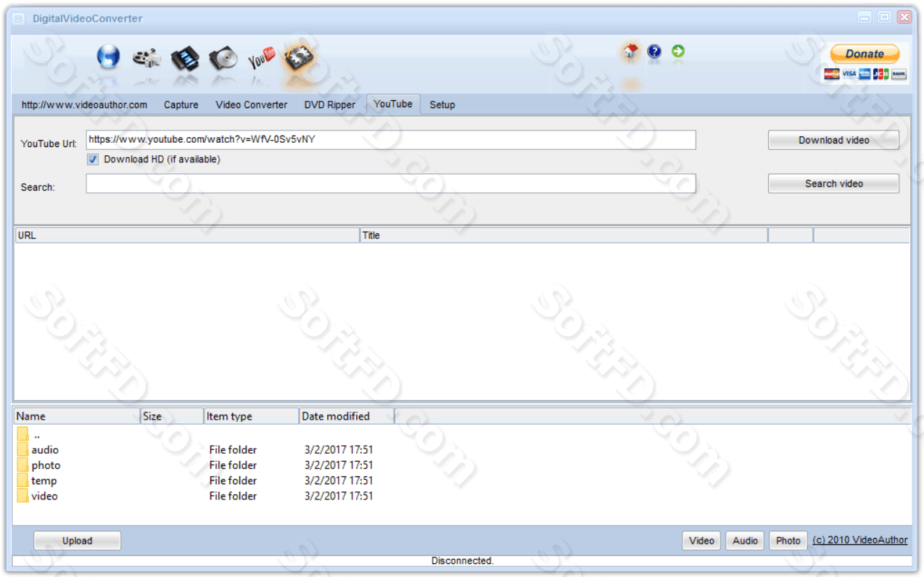
Task: Click the photo folder icon
Action: pos(22,465)
